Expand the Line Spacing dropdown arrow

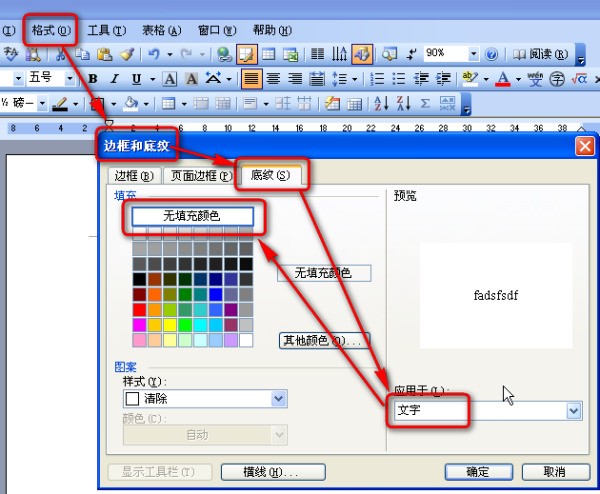(x=355, y=79)
